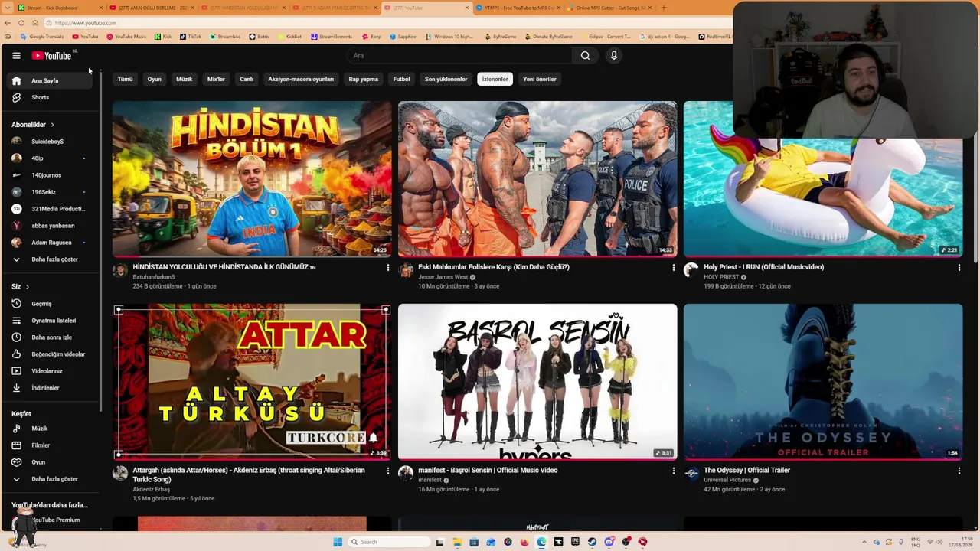This screenshot has height=551, width=980.
Task: Select the Oyun filter chip
Action: point(155,79)
